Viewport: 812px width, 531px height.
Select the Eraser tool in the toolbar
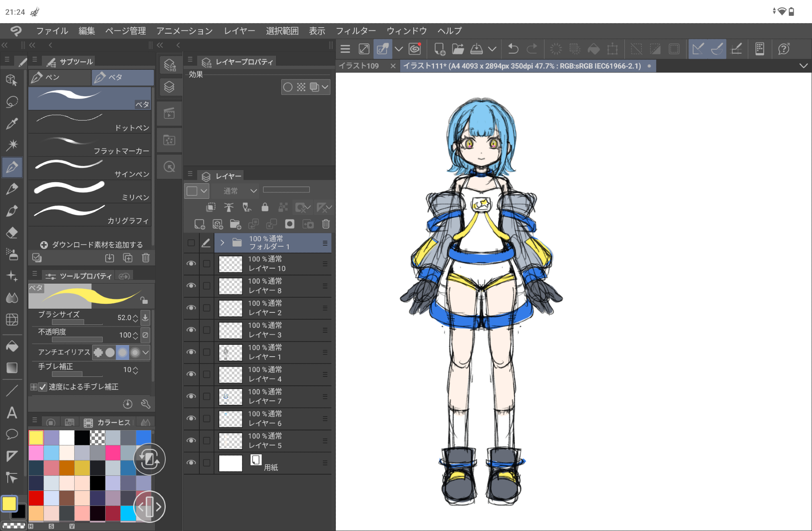[12, 233]
